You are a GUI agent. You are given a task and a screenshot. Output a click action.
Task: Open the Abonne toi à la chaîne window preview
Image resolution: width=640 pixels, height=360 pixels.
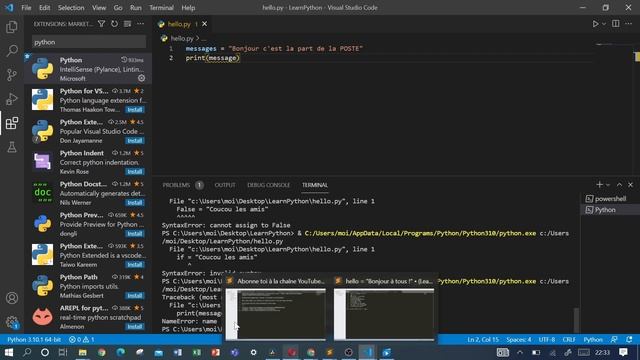pos(276,308)
